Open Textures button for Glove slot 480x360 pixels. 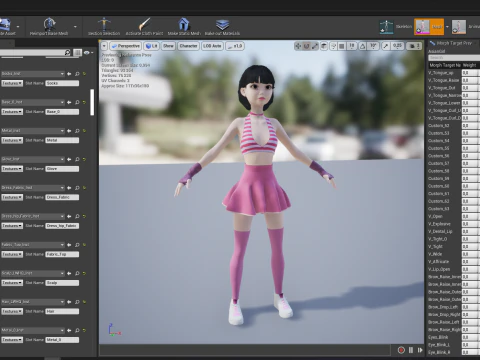click(x=12, y=169)
